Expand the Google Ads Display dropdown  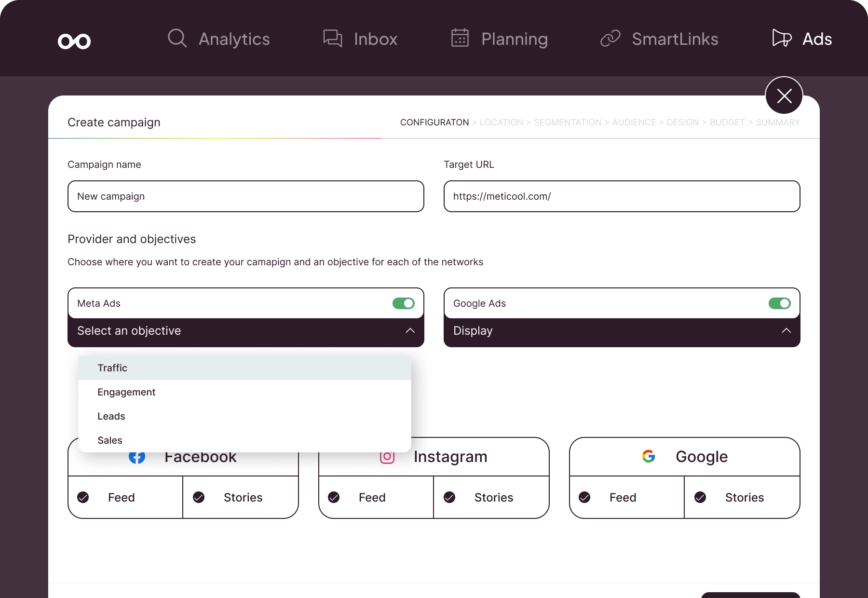786,331
